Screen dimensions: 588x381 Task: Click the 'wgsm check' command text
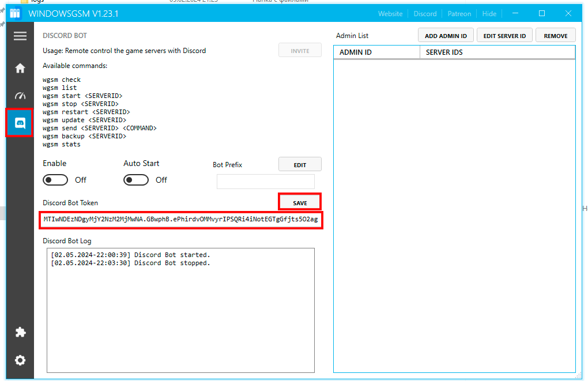[x=62, y=80]
